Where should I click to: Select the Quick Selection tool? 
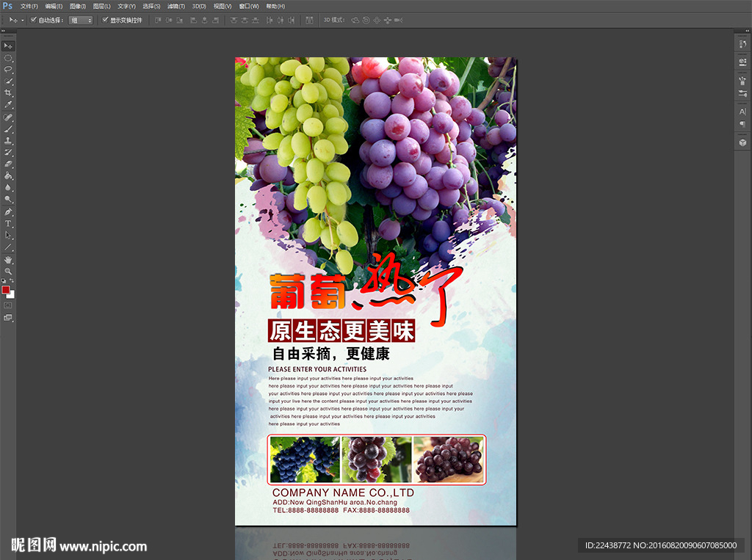[x=8, y=81]
